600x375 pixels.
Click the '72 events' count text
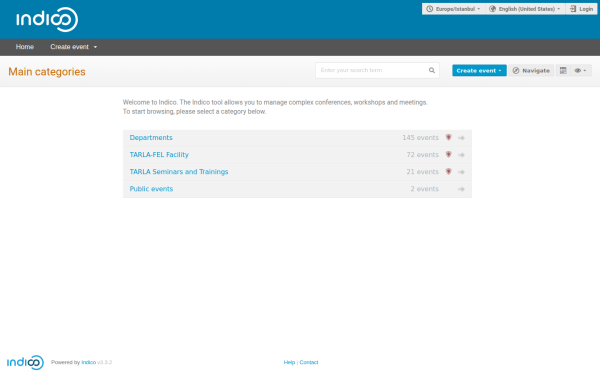[423, 155]
